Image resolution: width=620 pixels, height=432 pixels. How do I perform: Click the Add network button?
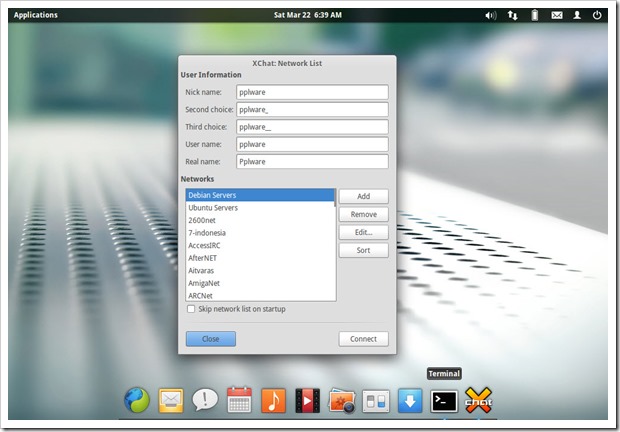tap(363, 196)
